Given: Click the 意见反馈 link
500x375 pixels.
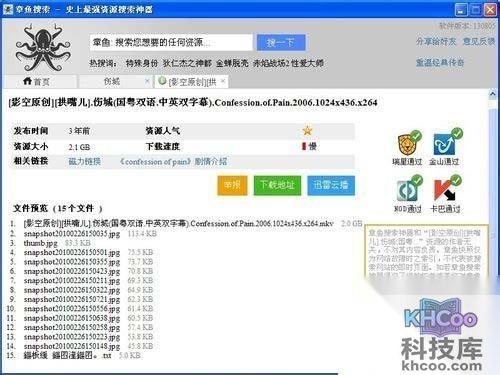Looking at the screenshot, I should tap(479, 42).
